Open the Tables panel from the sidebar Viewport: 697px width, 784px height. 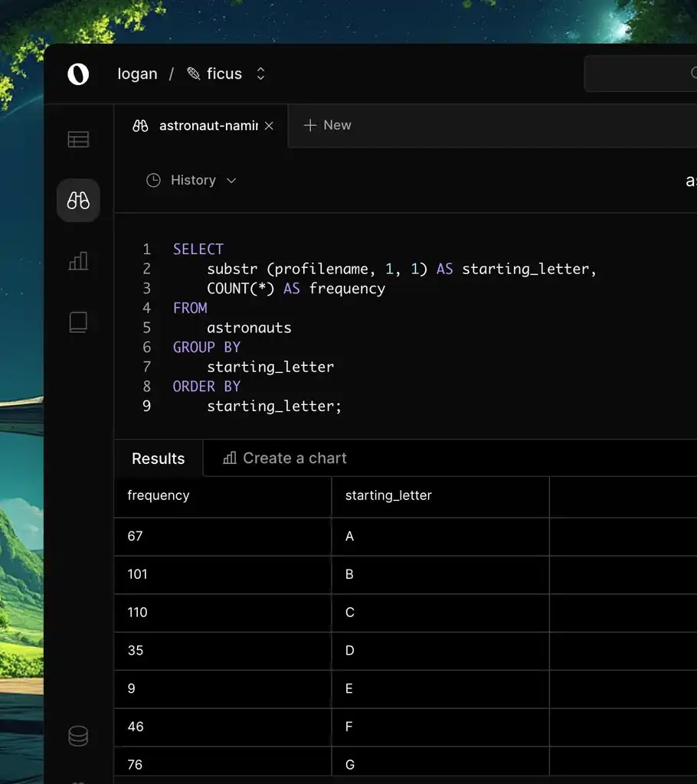(77, 139)
